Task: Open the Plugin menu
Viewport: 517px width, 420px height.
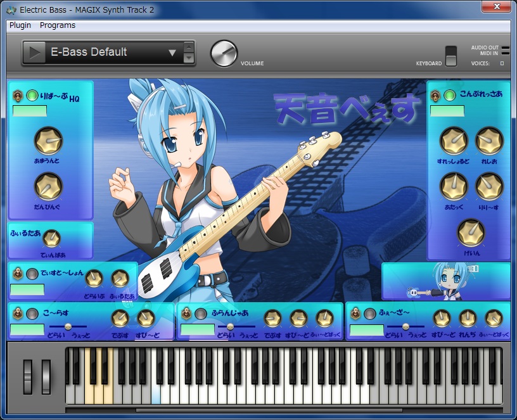Action: point(20,25)
